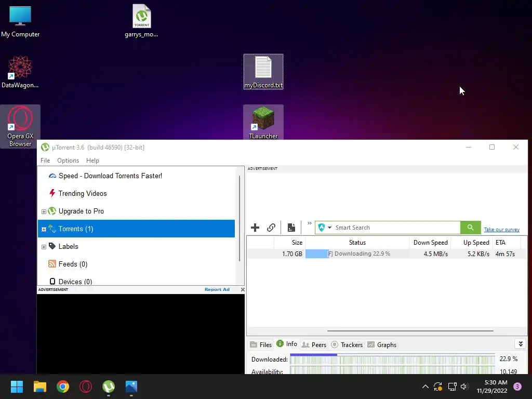This screenshot has width=532, height=399.
Task: Open the Options menu
Action: (68, 161)
